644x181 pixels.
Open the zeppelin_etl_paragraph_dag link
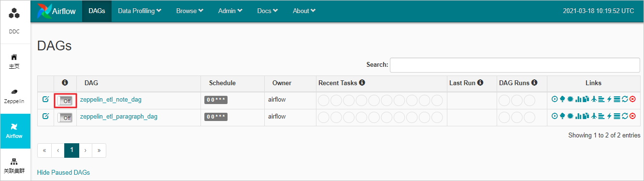coord(119,116)
